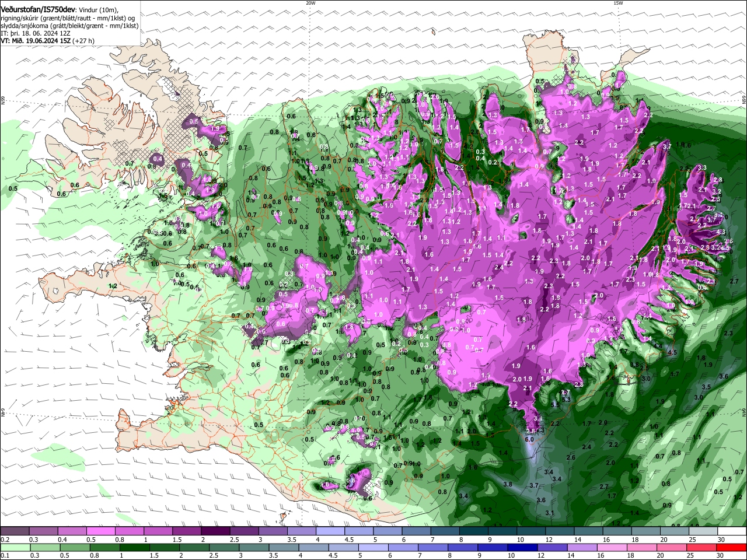
Task: Click the "0.1" label in the lower legend
Action: (x=5, y=555)
